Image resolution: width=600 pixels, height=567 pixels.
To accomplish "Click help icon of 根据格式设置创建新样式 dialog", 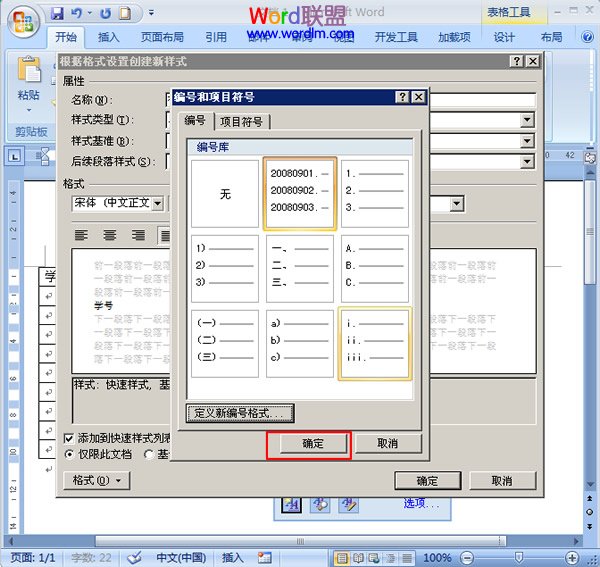I will point(517,61).
